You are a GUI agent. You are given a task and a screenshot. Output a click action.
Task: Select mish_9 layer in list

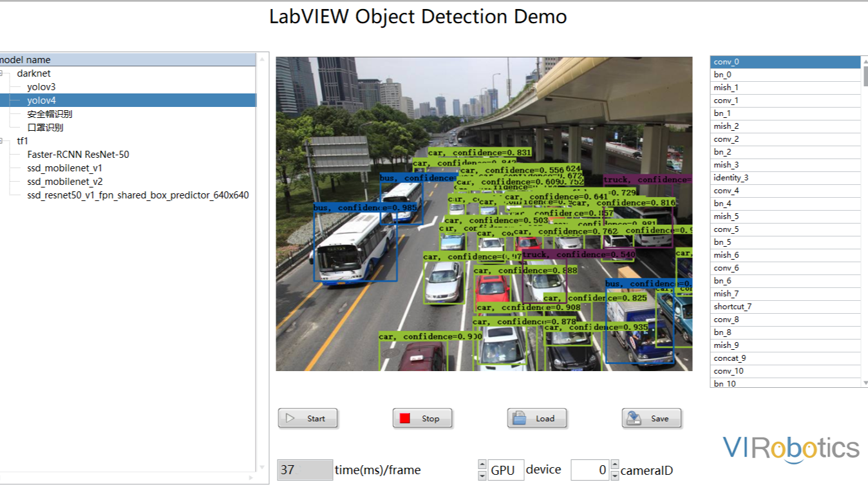pos(786,345)
